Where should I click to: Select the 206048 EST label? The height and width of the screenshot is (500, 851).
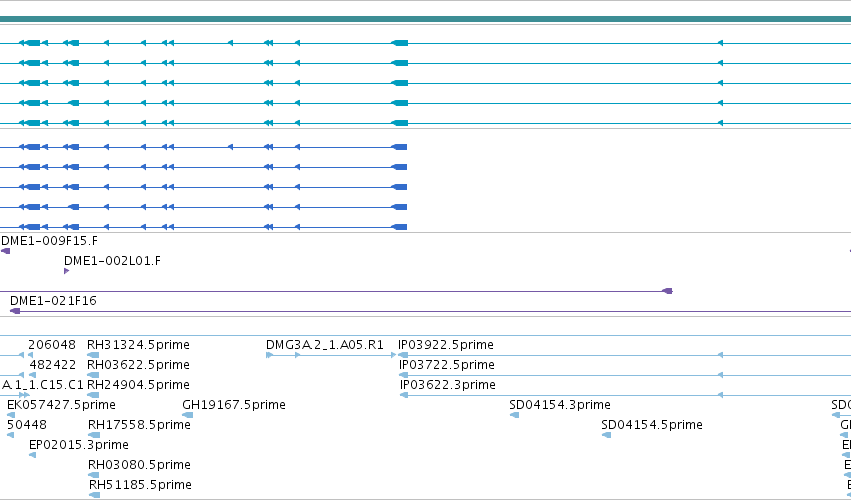[52, 345]
